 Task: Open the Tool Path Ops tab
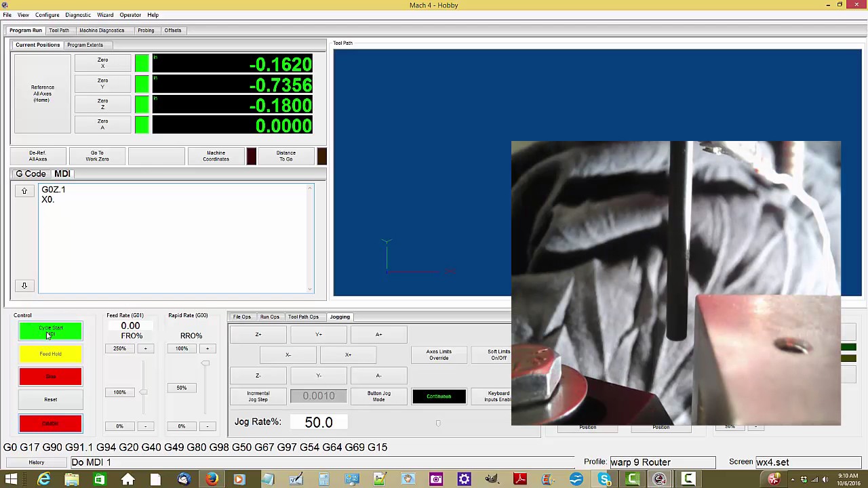tap(303, 317)
